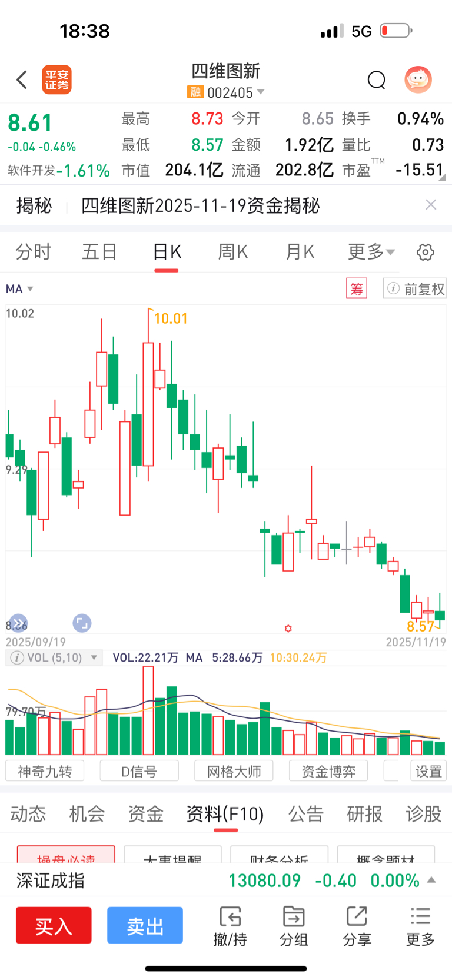Open the 平安证券 logo icon
Viewport: 452px width, 980px height.
click(57, 80)
